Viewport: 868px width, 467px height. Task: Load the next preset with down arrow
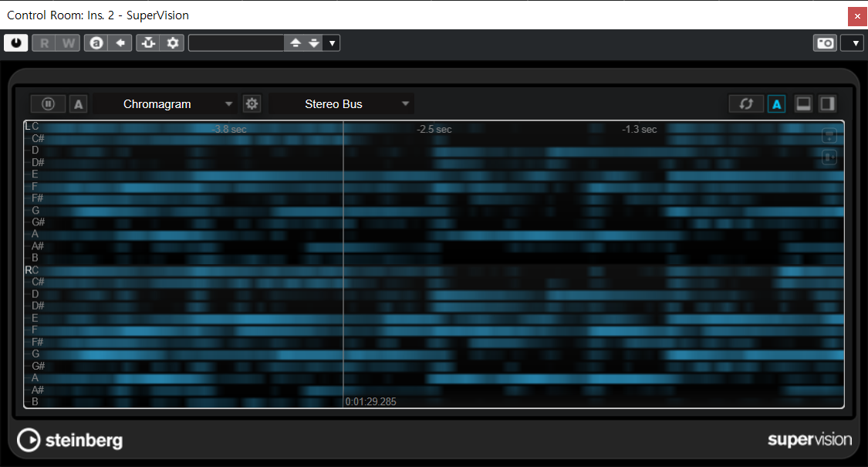[313, 43]
